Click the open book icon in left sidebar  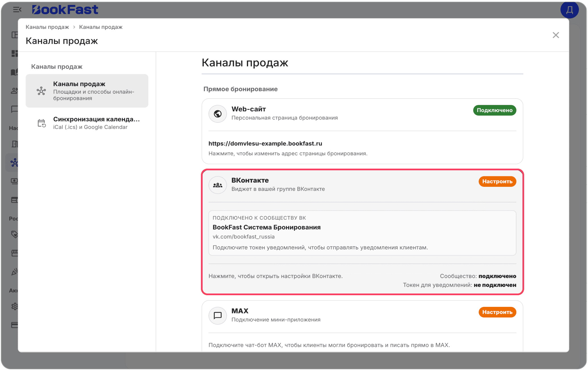[x=14, y=72]
